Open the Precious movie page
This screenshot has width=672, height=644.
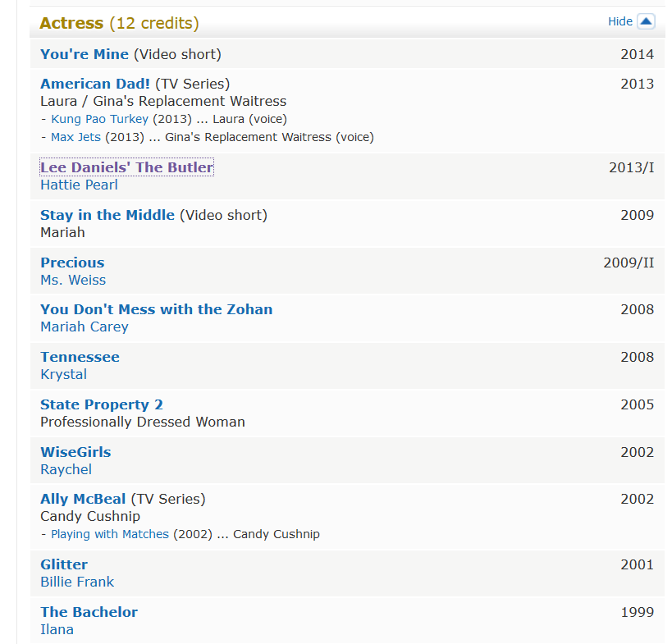click(72, 263)
